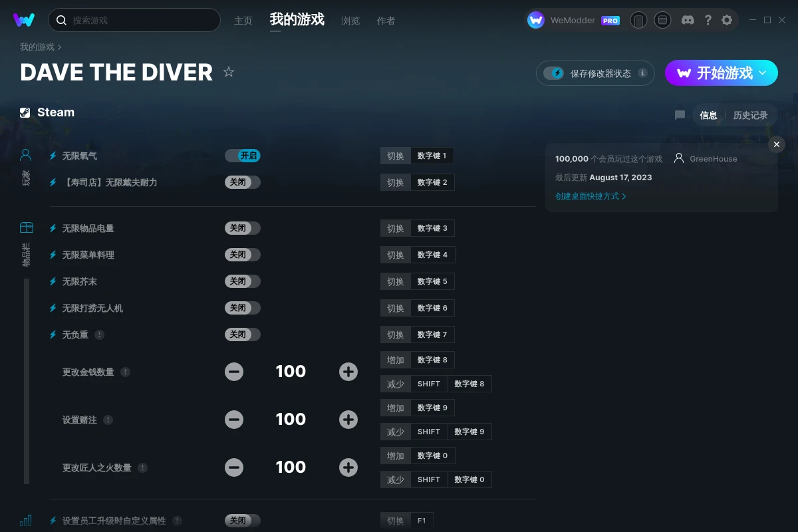The height and width of the screenshot is (532, 798).
Task: Enable 无限打捞无人机 toggle
Action: [243, 308]
